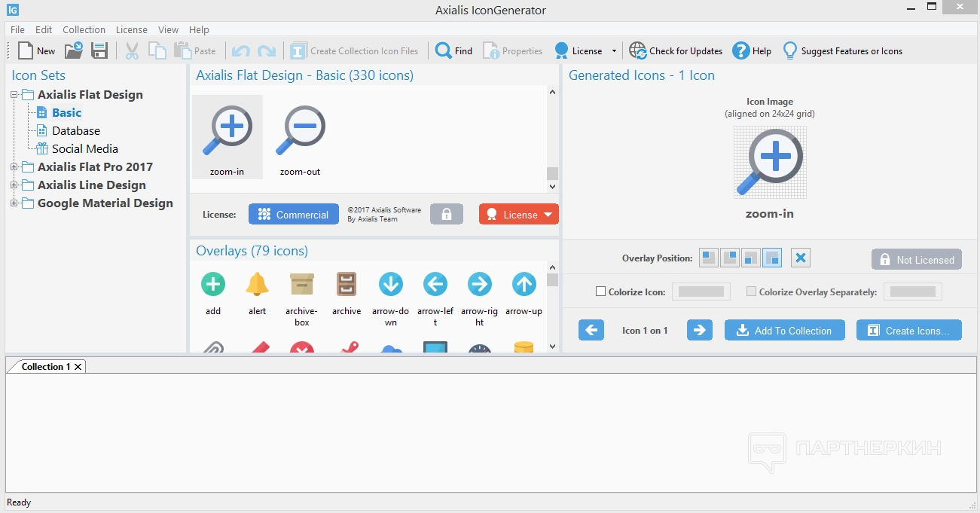Open the Find tool in toolbar
Screen dimensions: 980x513
454,50
